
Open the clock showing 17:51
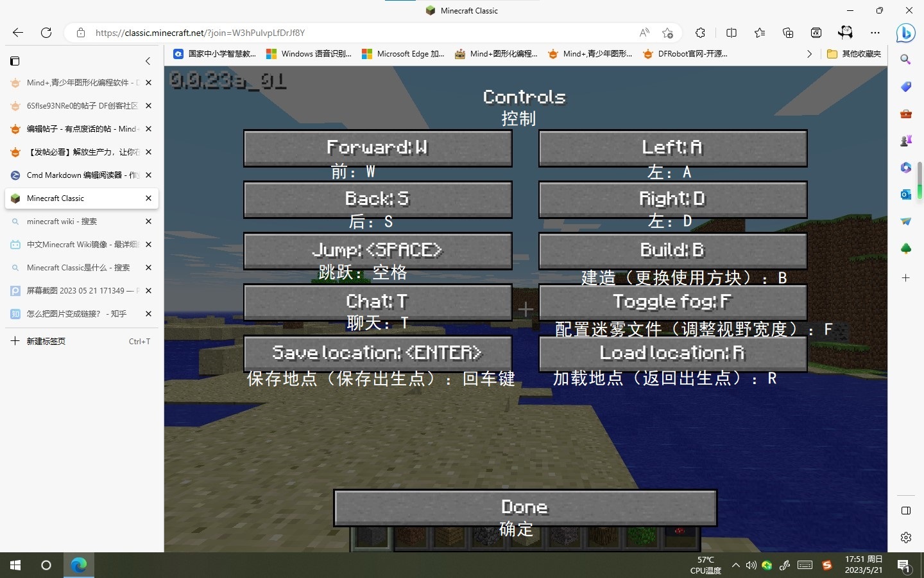[x=864, y=565]
